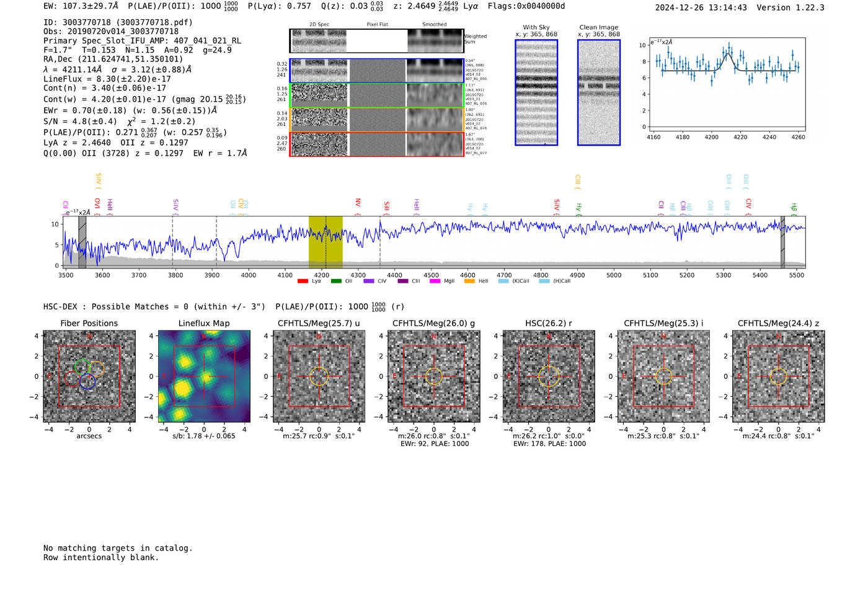Click the ID 3003770718 pdf text

tap(118, 22)
